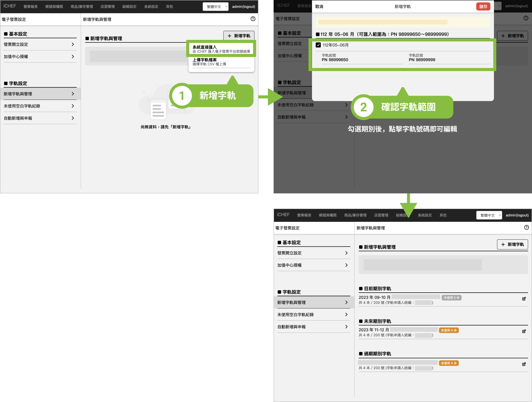Click help question-mark icon in bottom panel
This screenshot has height=402, width=532.
point(526,227)
